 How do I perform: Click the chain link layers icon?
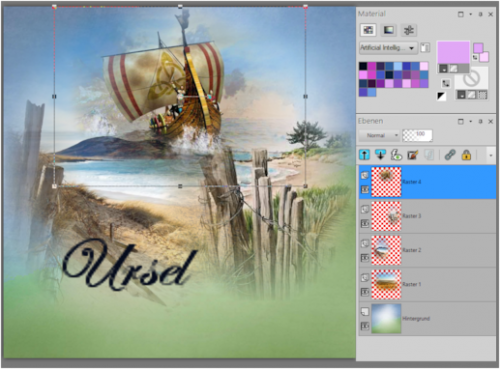tap(450, 155)
